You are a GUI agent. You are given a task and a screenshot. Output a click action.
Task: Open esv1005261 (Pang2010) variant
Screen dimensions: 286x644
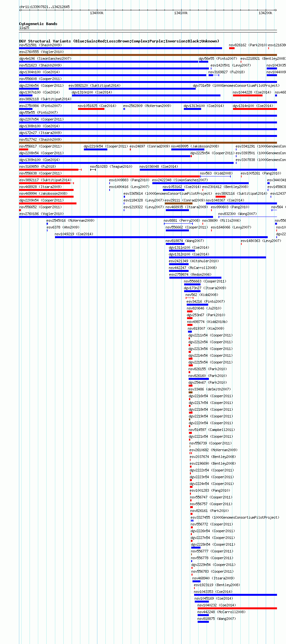click(261, 173)
